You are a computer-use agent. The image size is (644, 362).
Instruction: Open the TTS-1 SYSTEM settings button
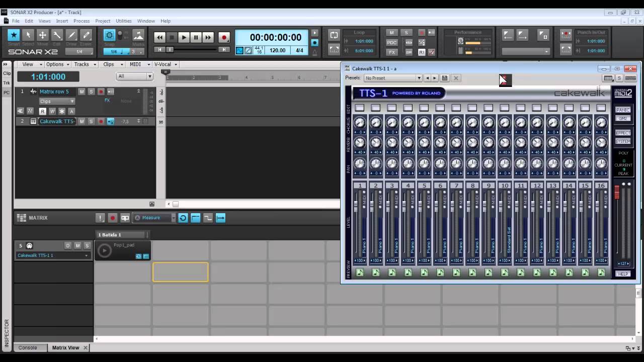(x=623, y=141)
